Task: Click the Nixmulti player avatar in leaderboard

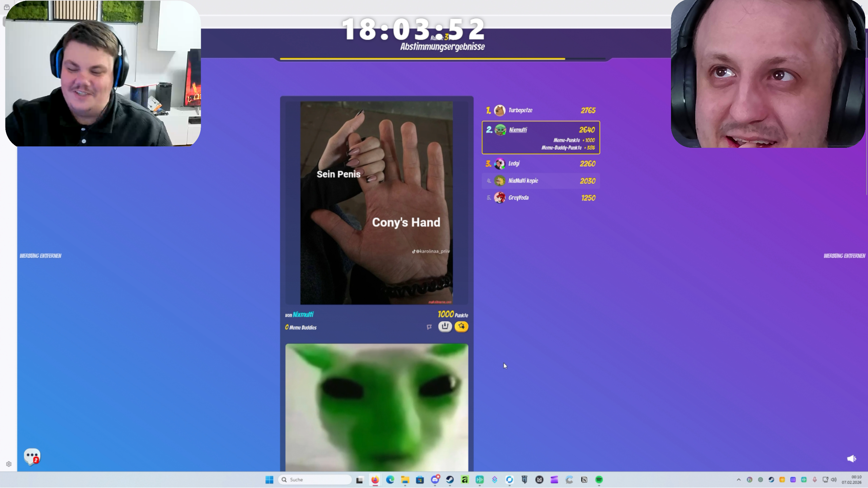Action: coord(500,130)
